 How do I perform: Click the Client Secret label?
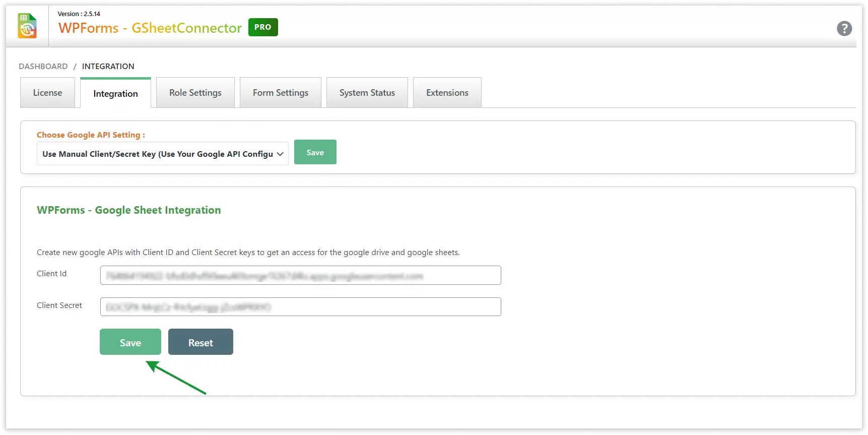click(59, 305)
